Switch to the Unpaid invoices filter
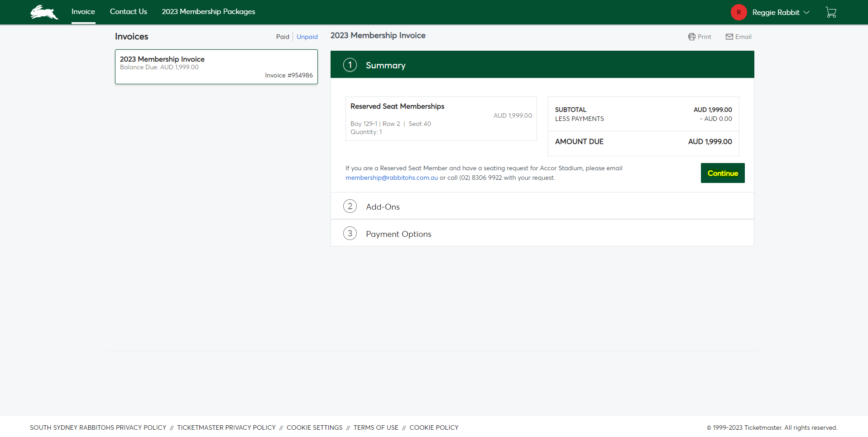This screenshot has width=868, height=437. point(307,37)
